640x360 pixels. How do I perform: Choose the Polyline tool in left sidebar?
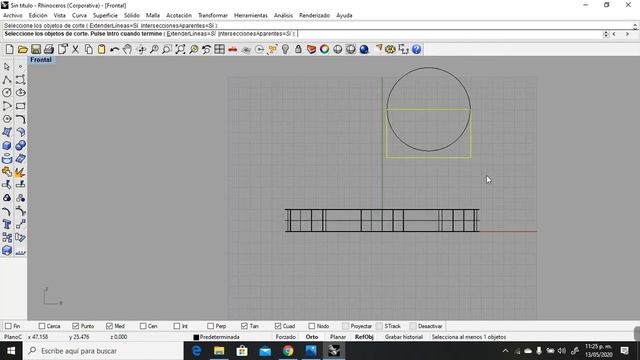click(x=7, y=80)
